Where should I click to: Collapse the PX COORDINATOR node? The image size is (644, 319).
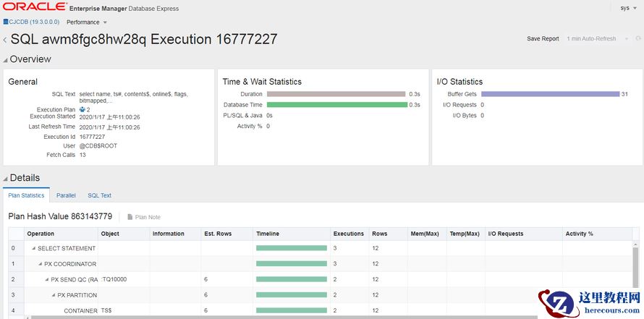[x=41, y=264]
